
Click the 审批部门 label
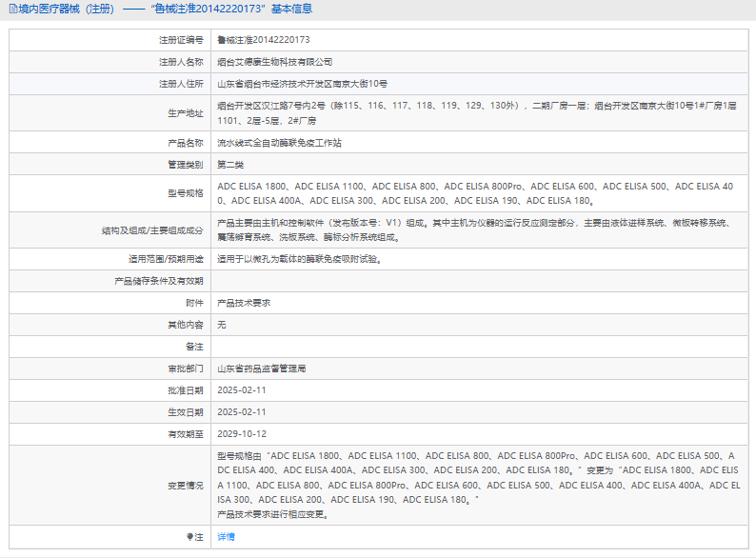186,369
